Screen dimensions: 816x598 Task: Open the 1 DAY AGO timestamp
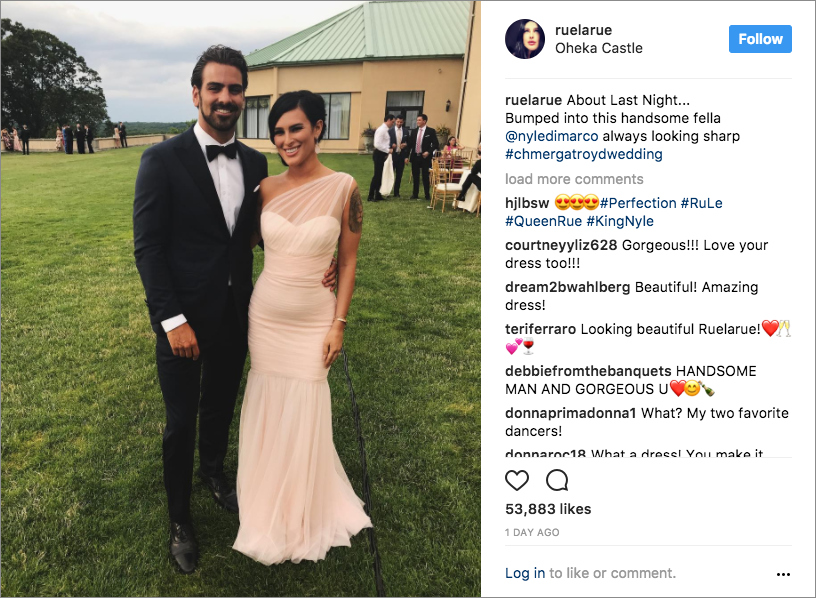(x=532, y=532)
